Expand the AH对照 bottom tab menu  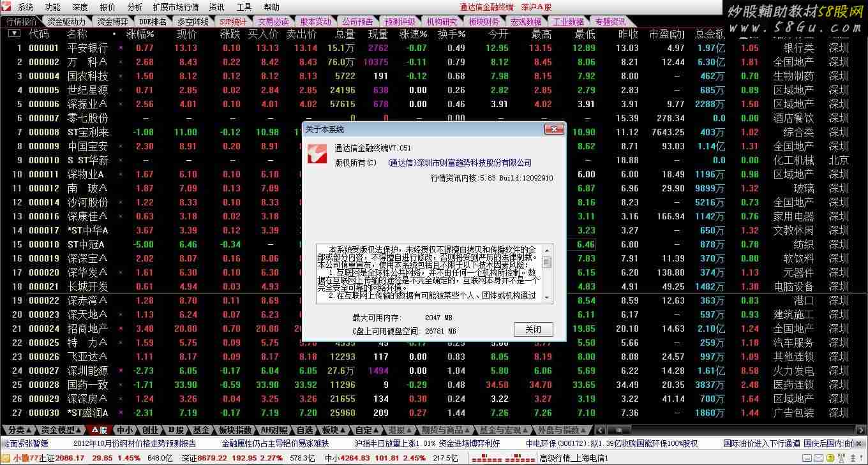pos(274,430)
